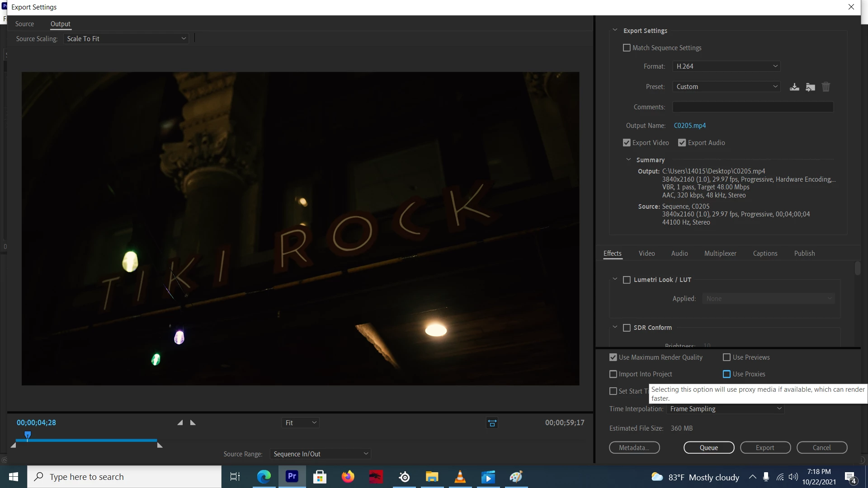Click the Comments text field
The height and width of the screenshot is (488, 868).
[753, 107]
